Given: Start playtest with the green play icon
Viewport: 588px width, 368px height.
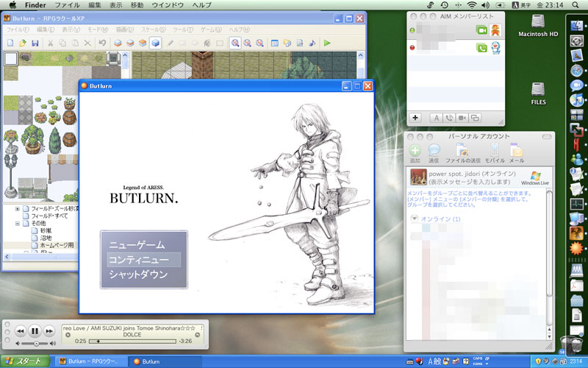Looking at the screenshot, I should pos(327,43).
